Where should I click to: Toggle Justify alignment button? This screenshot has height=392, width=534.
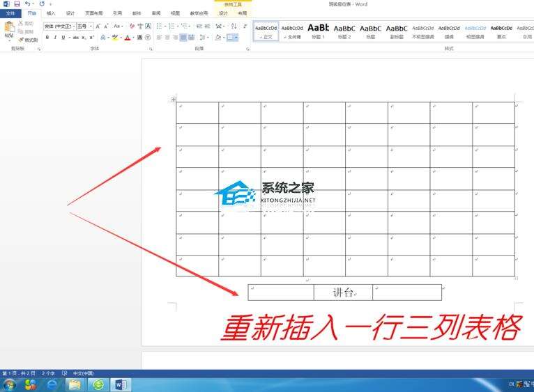coord(183,38)
